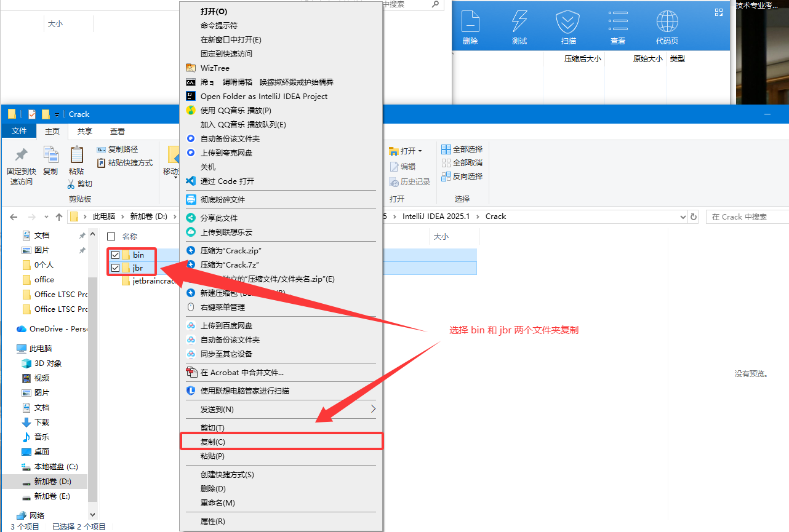The width and height of the screenshot is (789, 532).
Task: Choose 分享此文件 menu entry
Action: pos(281,218)
